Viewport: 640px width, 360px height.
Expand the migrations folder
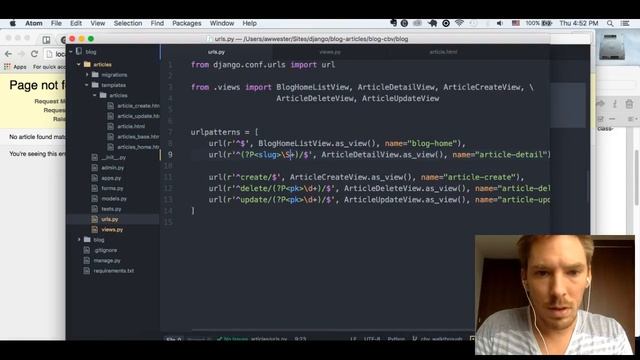(87, 75)
